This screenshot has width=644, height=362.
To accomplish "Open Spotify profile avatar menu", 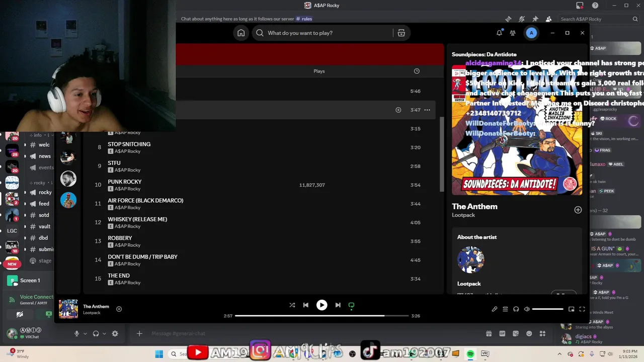I will pyautogui.click(x=531, y=33).
